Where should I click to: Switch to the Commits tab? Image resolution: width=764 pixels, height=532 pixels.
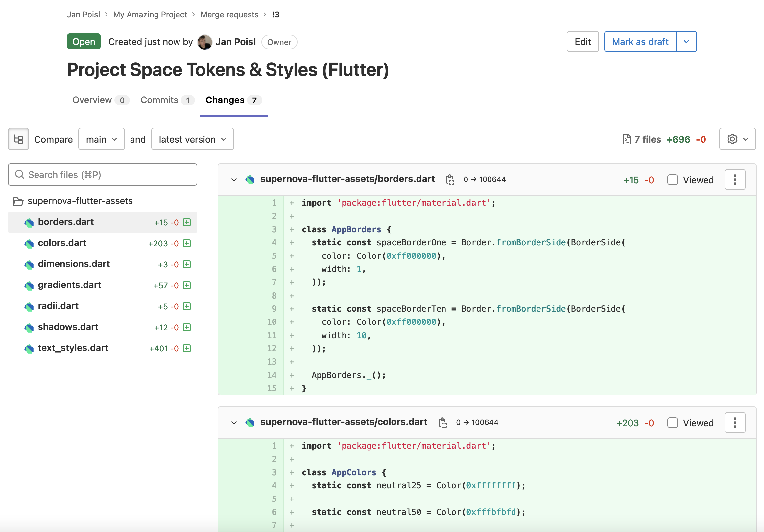[160, 100]
